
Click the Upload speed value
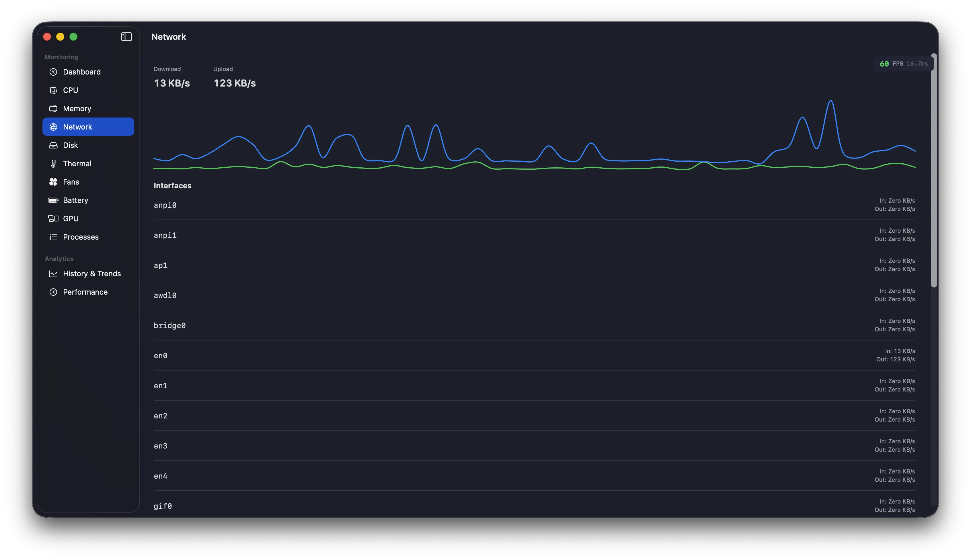234,83
